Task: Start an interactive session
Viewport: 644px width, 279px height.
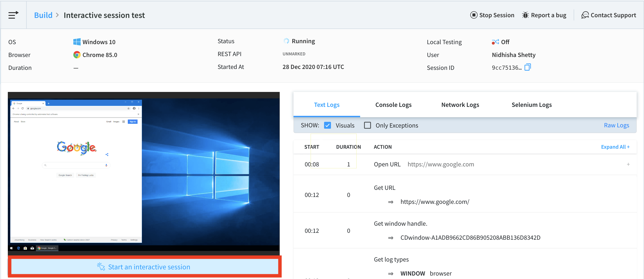Action: (x=145, y=267)
